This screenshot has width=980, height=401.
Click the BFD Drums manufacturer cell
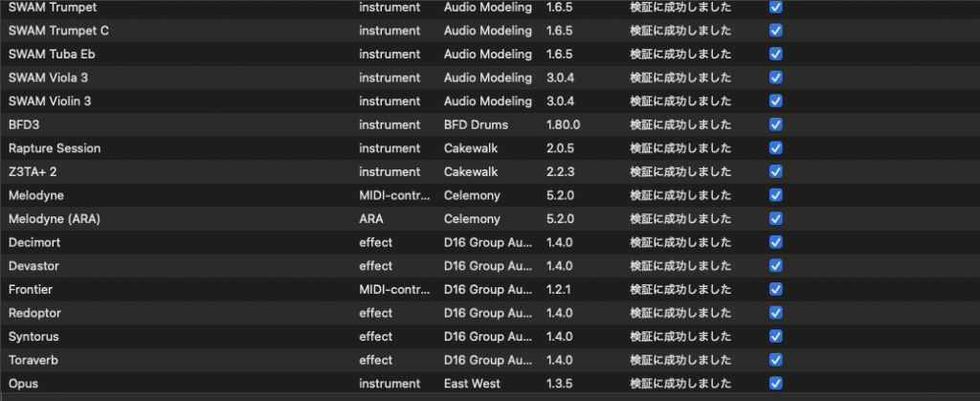pos(476,124)
